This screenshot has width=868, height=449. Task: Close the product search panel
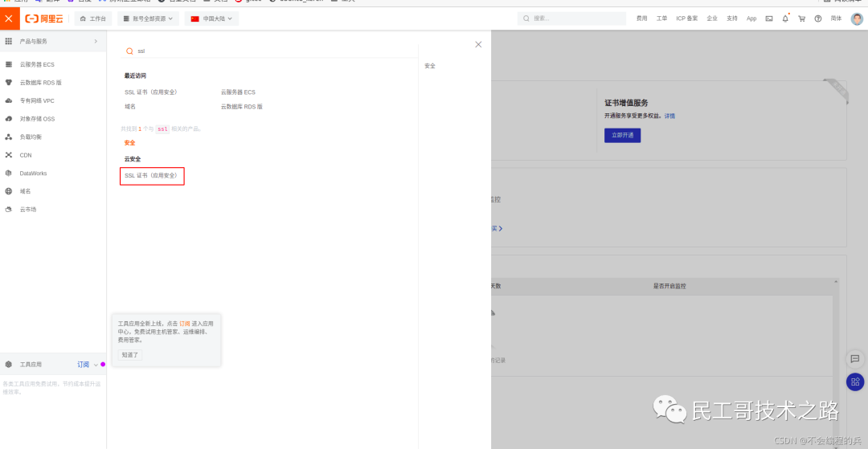(478, 45)
